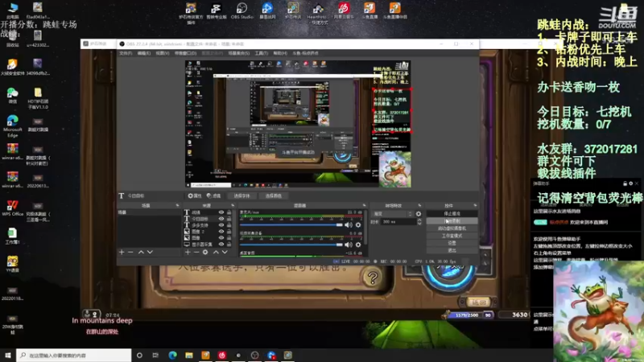Hide the 战绩 text source
The width and height of the screenshot is (644, 362).
(x=221, y=212)
